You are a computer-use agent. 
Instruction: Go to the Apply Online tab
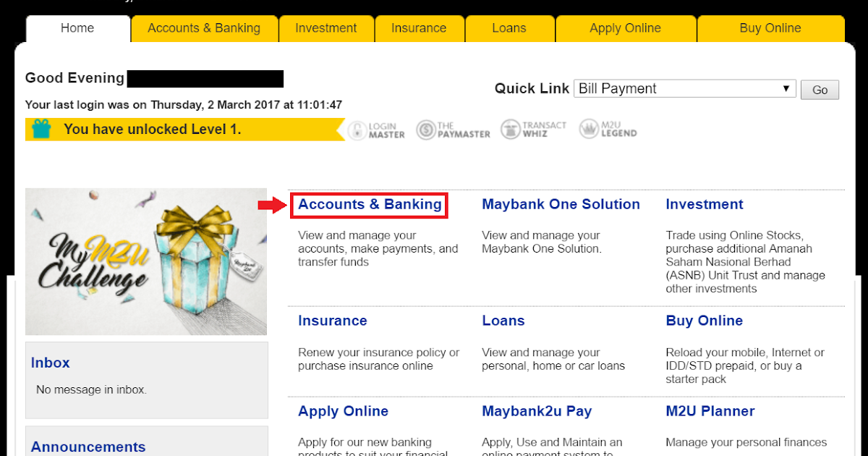(x=625, y=29)
